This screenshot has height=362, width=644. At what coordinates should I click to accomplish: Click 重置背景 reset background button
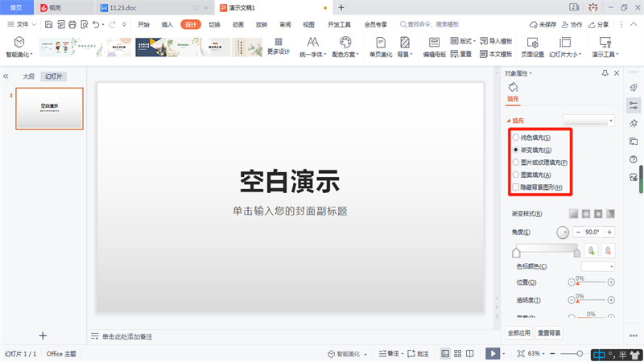point(549,333)
